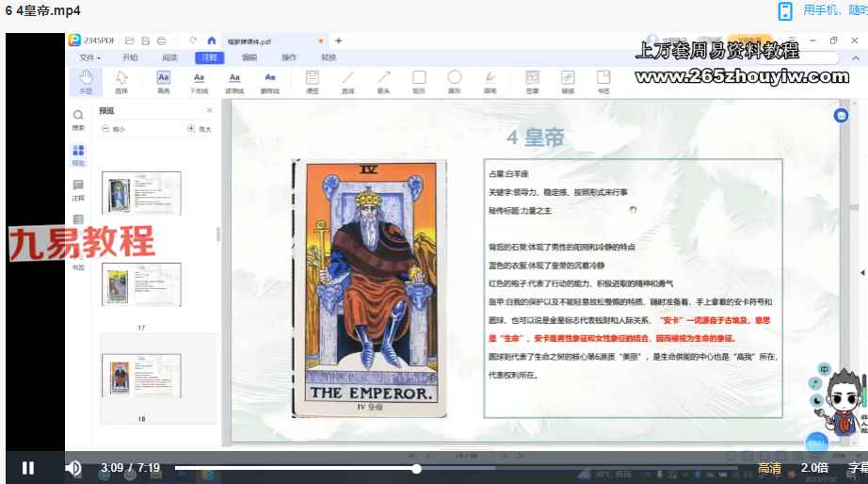Collapse the ribbon with the chevron
This screenshot has width=868, height=484.
tap(855, 57)
